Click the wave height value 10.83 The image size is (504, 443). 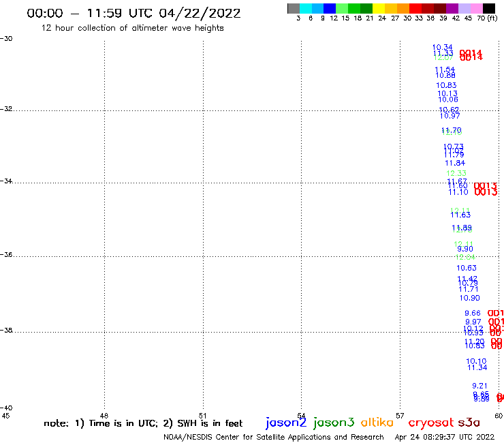pyautogui.click(x=446, y=85)
